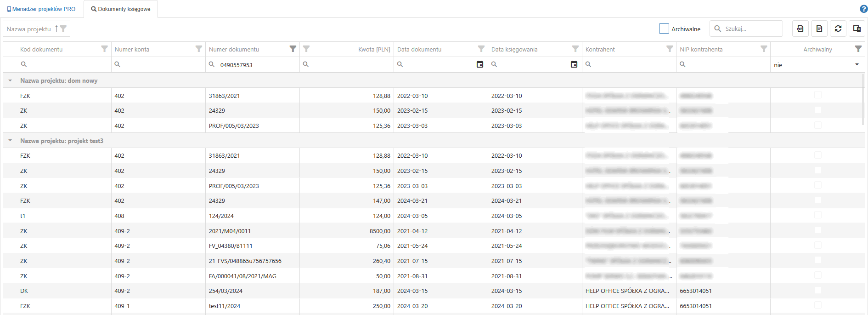This screenshot has height=315, width=868.
Task: Enable the Archiwalne checkbox
Action: pos(664,29)
